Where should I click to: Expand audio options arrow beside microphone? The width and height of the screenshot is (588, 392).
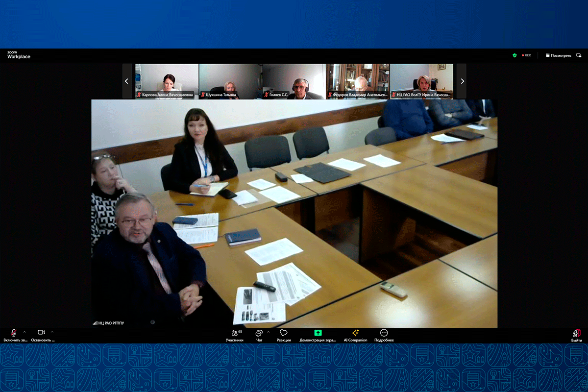[24, 332]
